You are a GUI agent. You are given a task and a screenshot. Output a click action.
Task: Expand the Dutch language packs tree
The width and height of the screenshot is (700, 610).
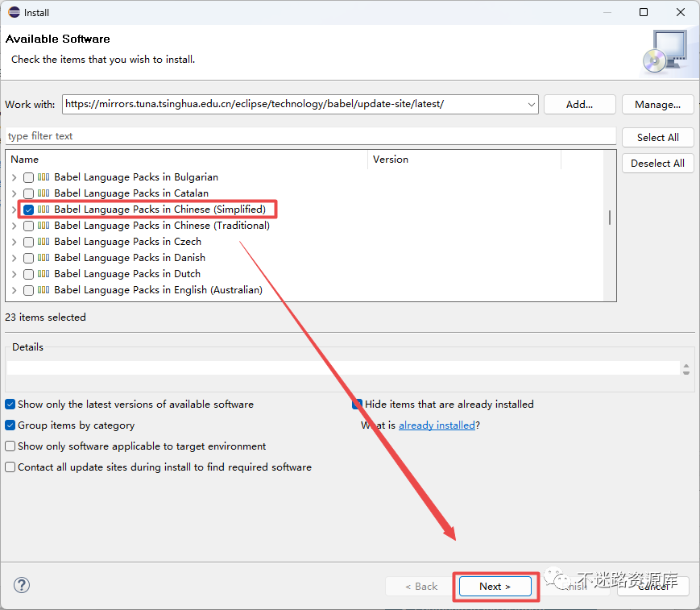coord(14,274)
